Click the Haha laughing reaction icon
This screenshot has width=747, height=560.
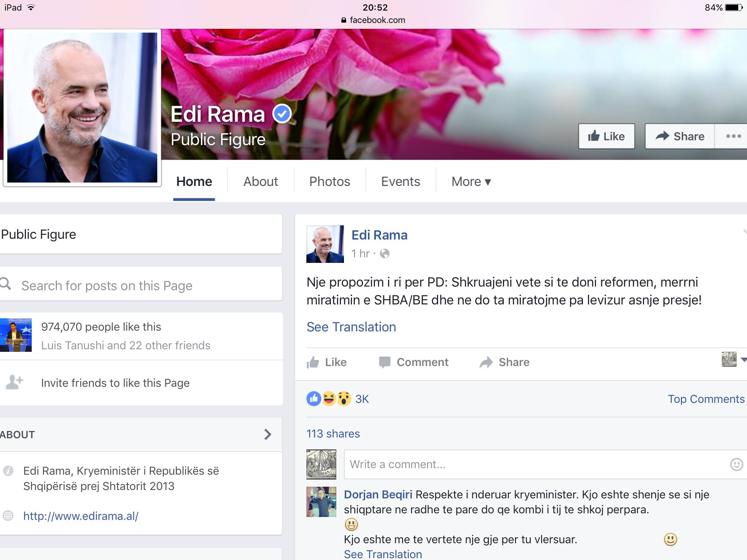tap(329, 399)
